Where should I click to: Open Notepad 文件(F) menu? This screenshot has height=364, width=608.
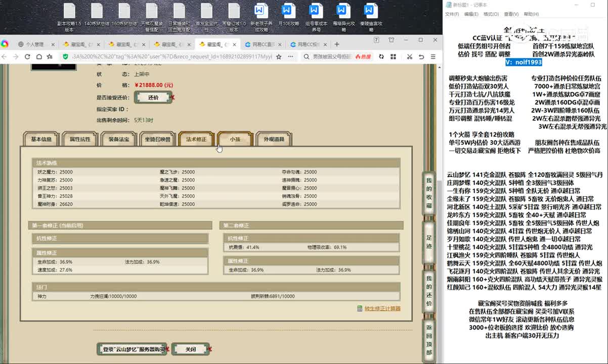452,14
